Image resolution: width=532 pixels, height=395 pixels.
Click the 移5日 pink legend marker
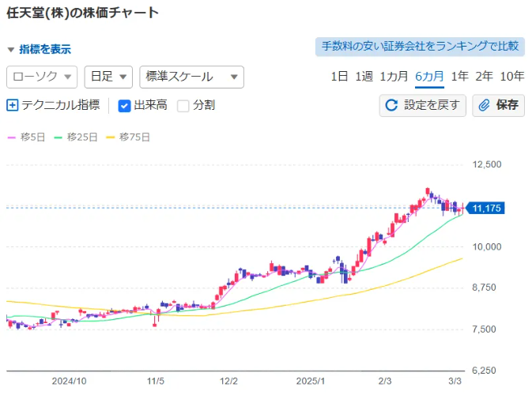(12, 137)
